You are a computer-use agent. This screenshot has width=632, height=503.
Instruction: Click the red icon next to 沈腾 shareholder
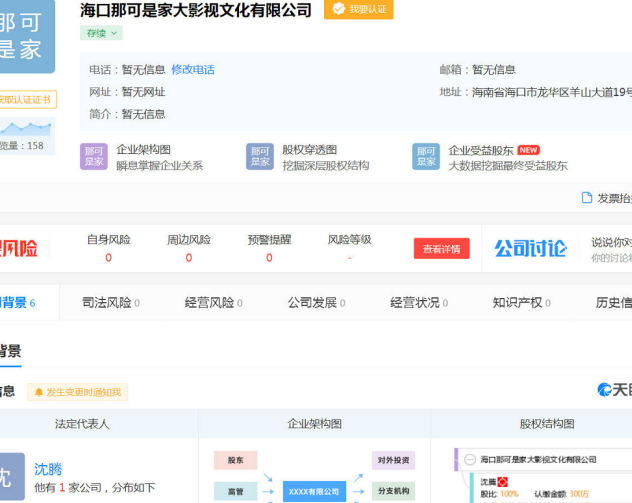(x=503, y=482)
